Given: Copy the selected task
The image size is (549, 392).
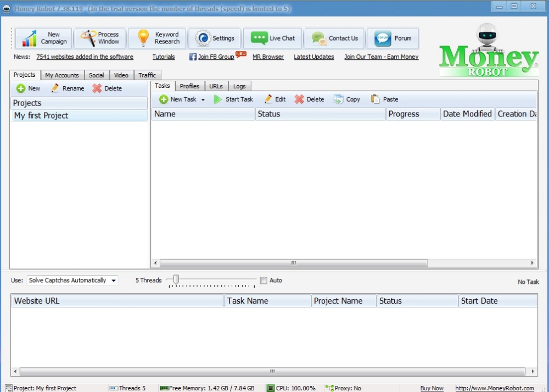Looking at the screenshot, I should tap(347, 99).
